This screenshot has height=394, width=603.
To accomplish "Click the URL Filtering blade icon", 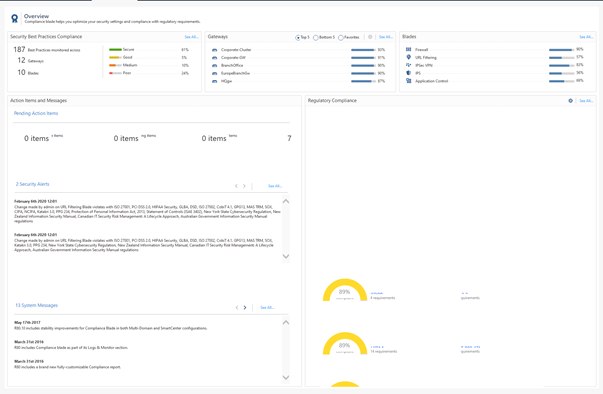I will click(408, 57).
